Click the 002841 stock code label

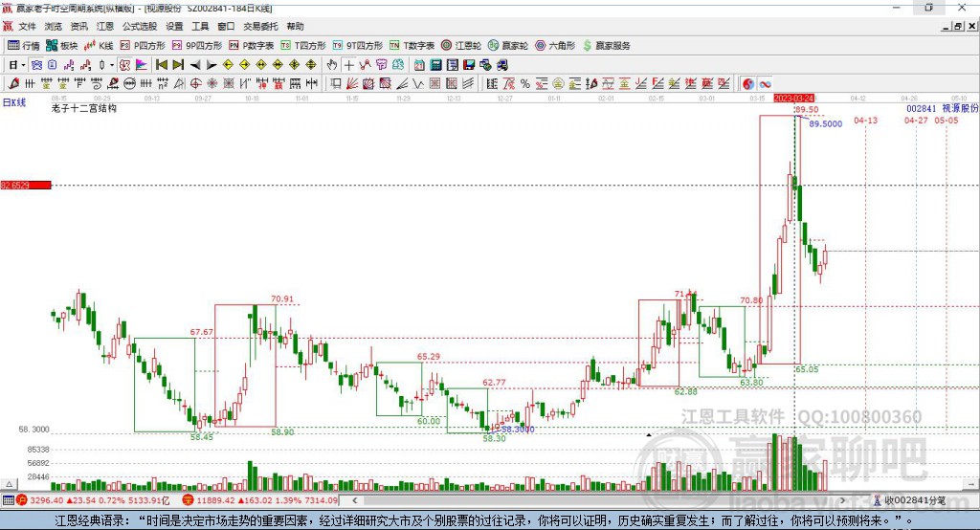(922, 108)
